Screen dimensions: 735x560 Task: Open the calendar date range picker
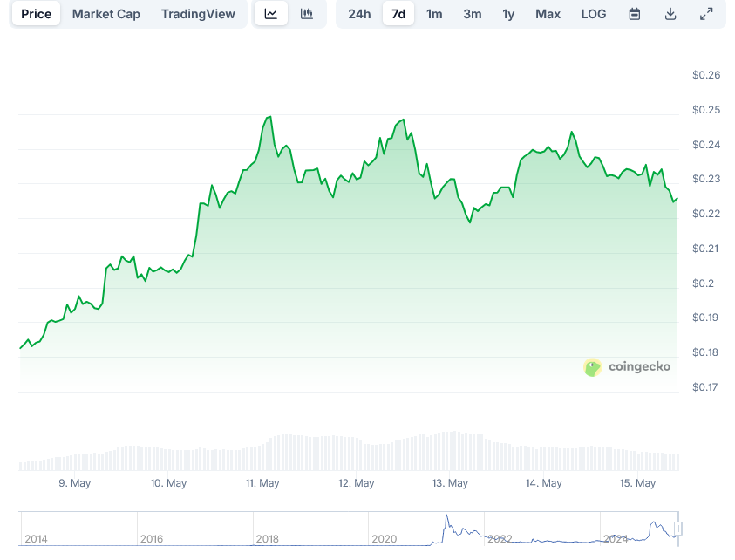pyautogui.click(x=634, y=13)
